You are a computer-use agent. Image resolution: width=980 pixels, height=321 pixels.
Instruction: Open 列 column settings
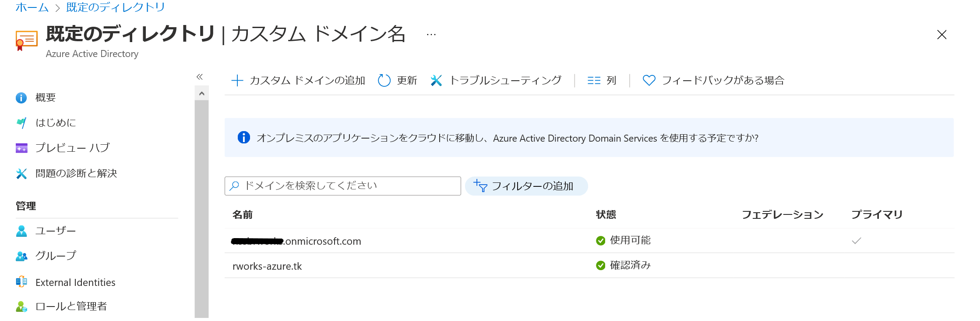point(602,80)
